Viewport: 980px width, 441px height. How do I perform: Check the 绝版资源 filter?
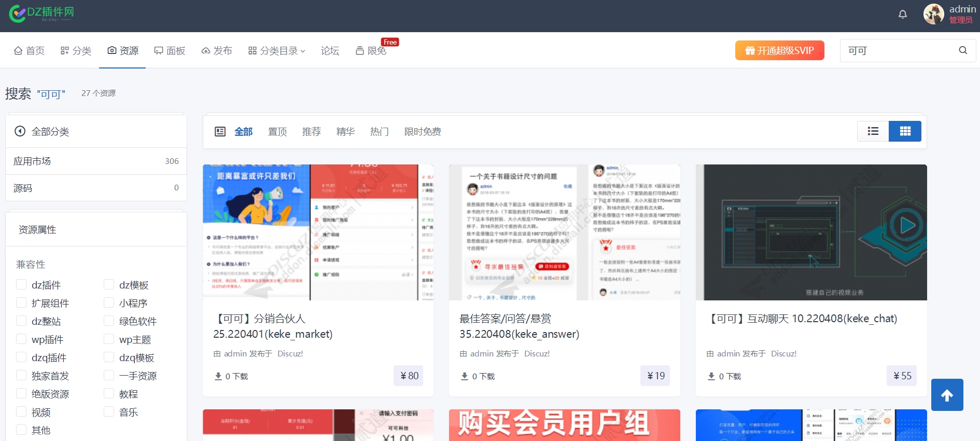click(21, 393)
